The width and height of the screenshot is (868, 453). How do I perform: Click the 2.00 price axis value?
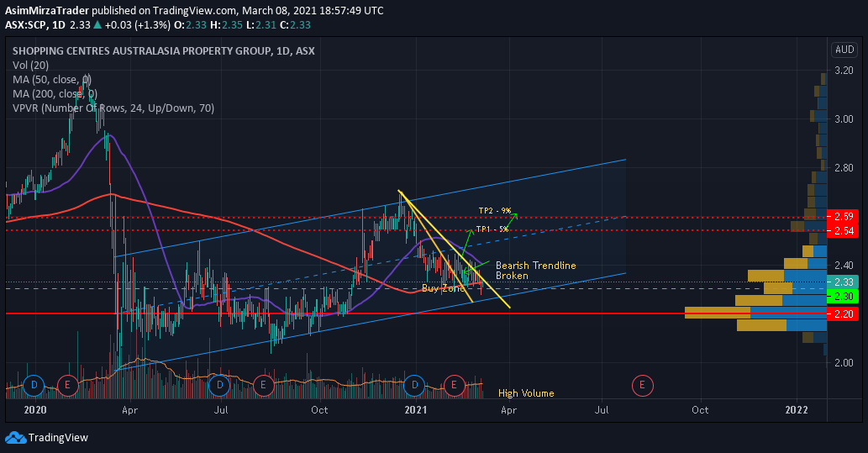[844, 363]
